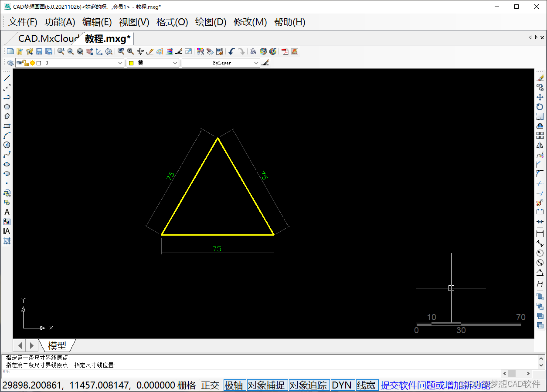Click the command area horizontal scrollbar thumb
Viewport: 547px width, 392px height.
[x=512, y=373]
